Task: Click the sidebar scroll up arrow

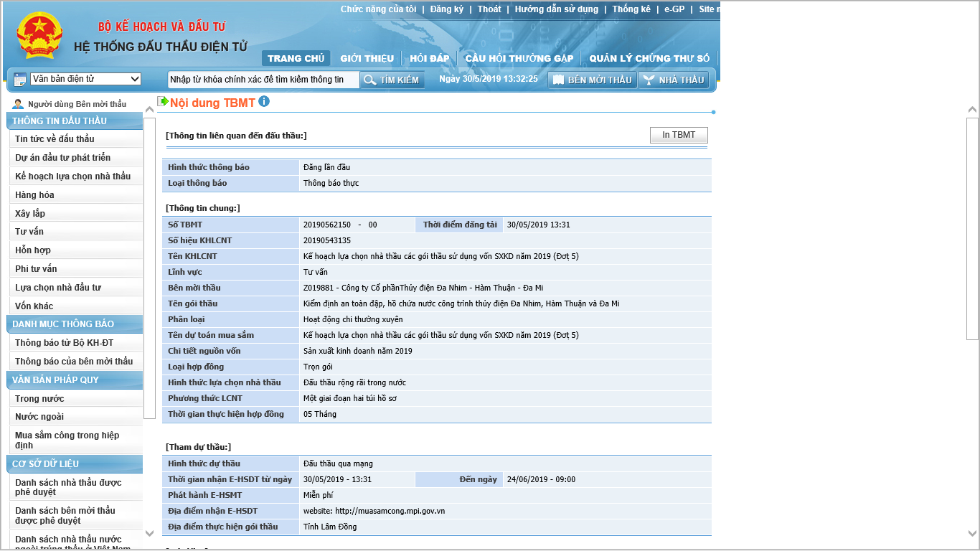Action: click(149, 110)
